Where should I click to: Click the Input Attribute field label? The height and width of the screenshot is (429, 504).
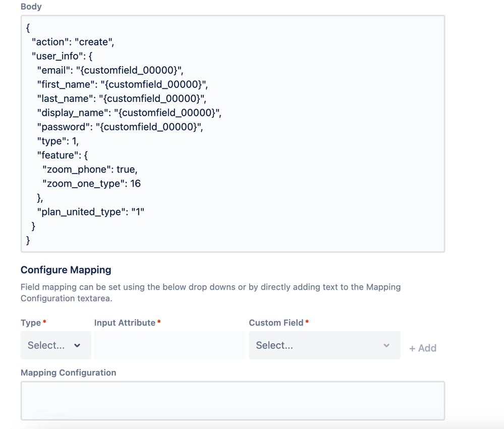125,323
